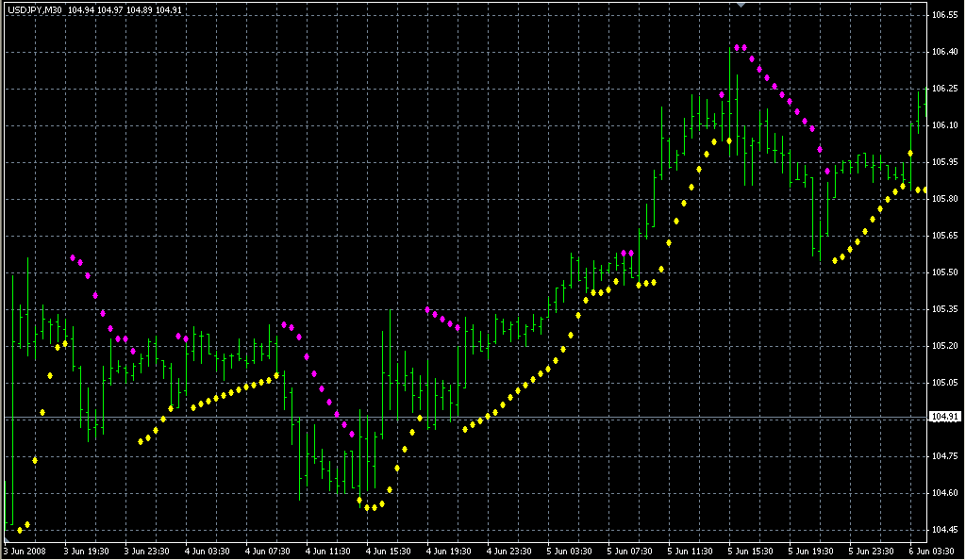This screenshot has height=560, width=966.
Task: Select the current price label 104.91
Action: pyautogui.click(x=944, y=417)
